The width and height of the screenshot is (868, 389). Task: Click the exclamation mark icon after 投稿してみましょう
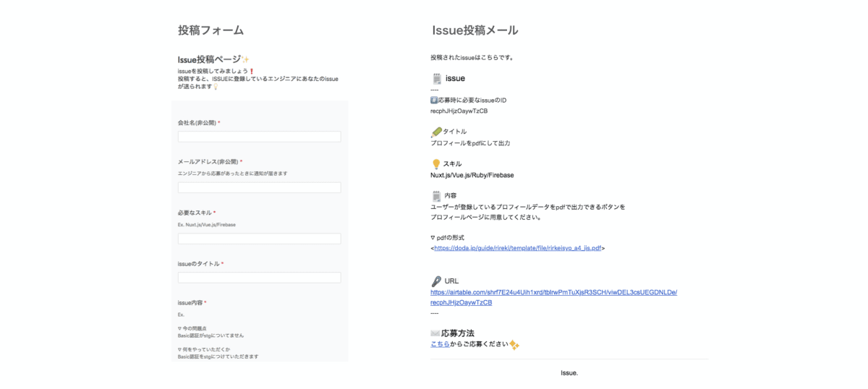tap(252, 71)
